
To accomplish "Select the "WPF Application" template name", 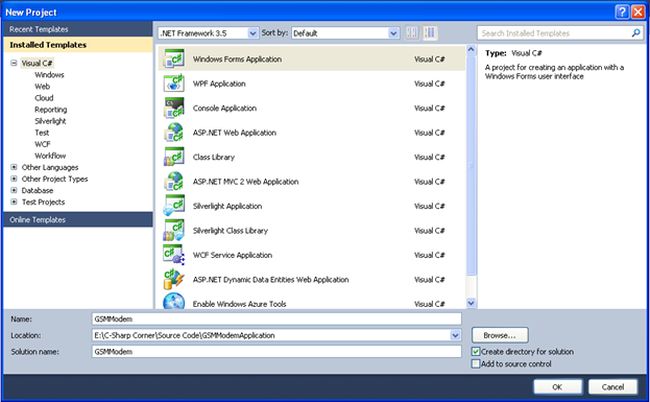I will pyautogui.click(x=219, y=84).
